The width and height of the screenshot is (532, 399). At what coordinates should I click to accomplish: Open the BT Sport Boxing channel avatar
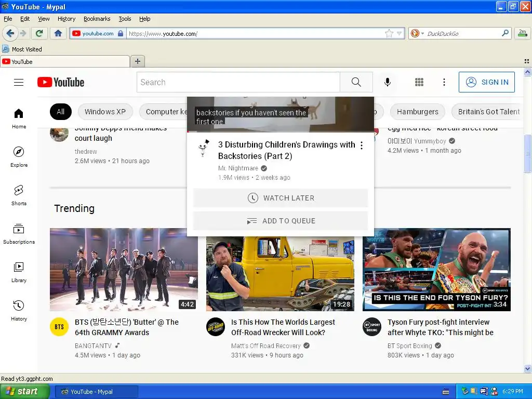click(x=372, y=327)
